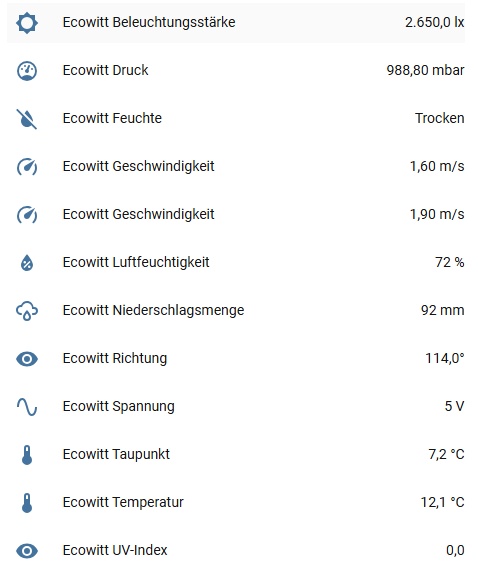This screenshot has height=570, width=478.
Task: Click the Beleuchtungsstärke brightness sun icon
Action: click(x=27, y=23)
